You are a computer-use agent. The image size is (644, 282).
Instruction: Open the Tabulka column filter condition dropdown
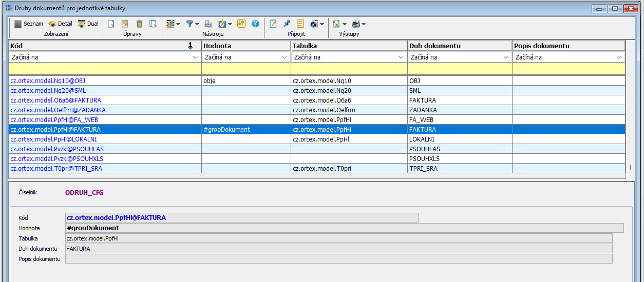[402, 57]
